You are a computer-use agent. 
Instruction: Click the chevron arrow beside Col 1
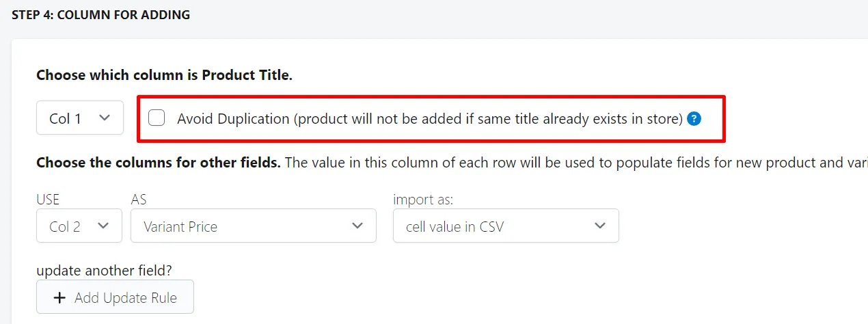tap(105, 118)
